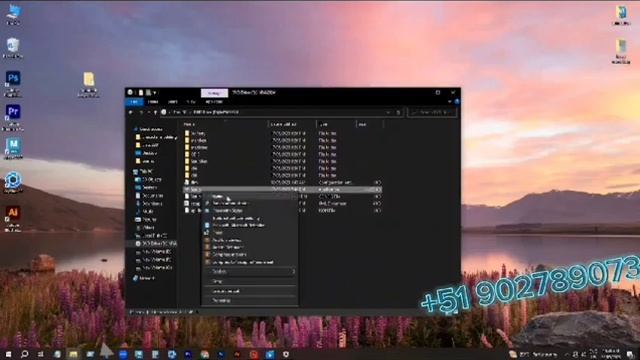Open the top-right corner desktop icon

tap(621, 15)
